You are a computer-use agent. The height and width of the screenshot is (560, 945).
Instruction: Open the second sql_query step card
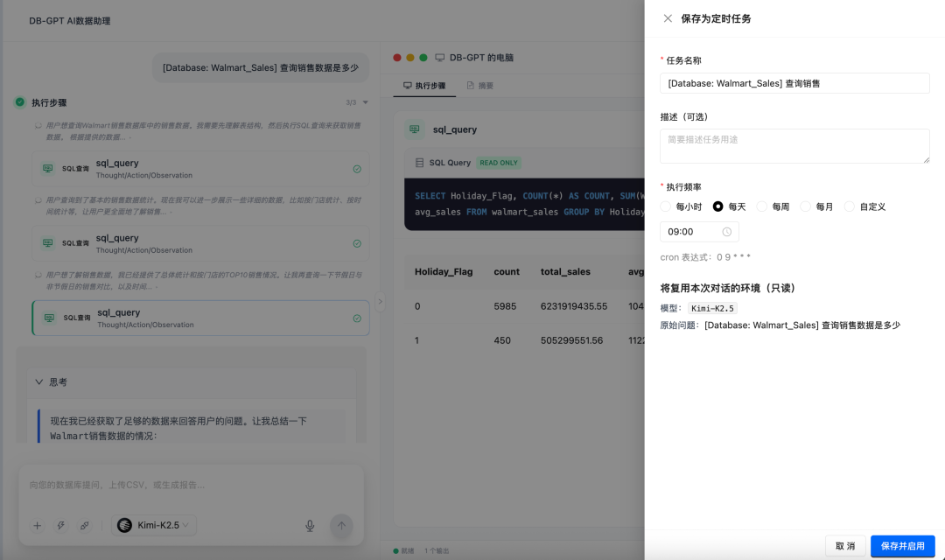[200, 243]
